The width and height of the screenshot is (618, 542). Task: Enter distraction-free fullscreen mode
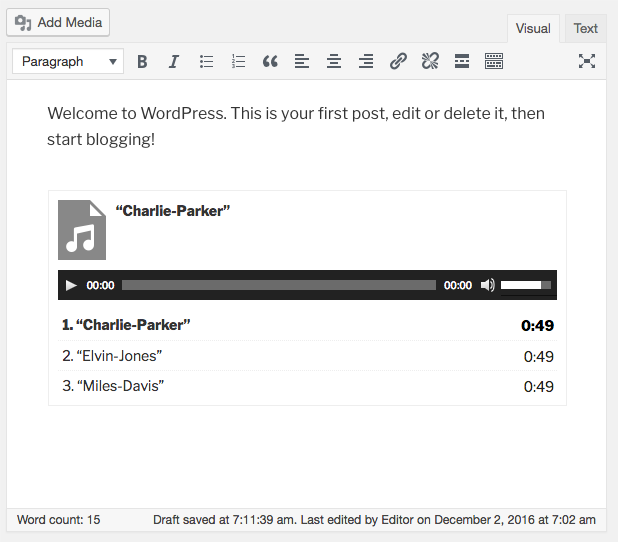(587, 61)
